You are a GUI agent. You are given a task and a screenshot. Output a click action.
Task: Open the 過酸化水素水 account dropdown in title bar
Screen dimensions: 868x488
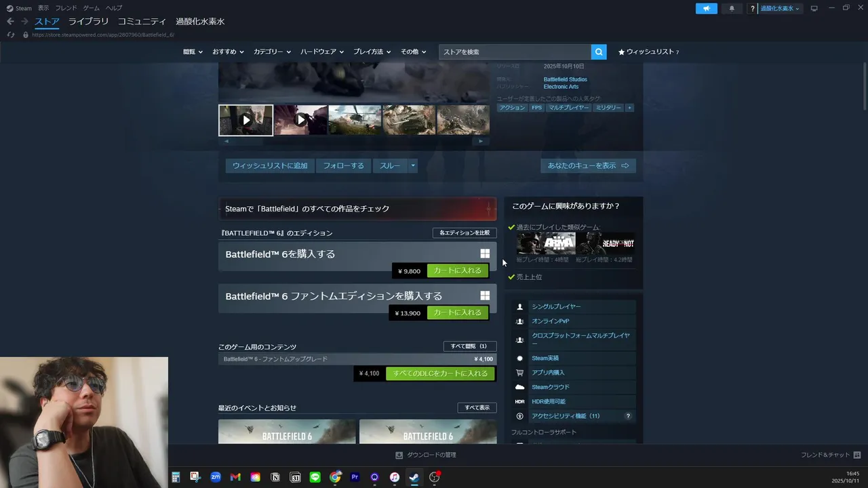coord(780,8)
